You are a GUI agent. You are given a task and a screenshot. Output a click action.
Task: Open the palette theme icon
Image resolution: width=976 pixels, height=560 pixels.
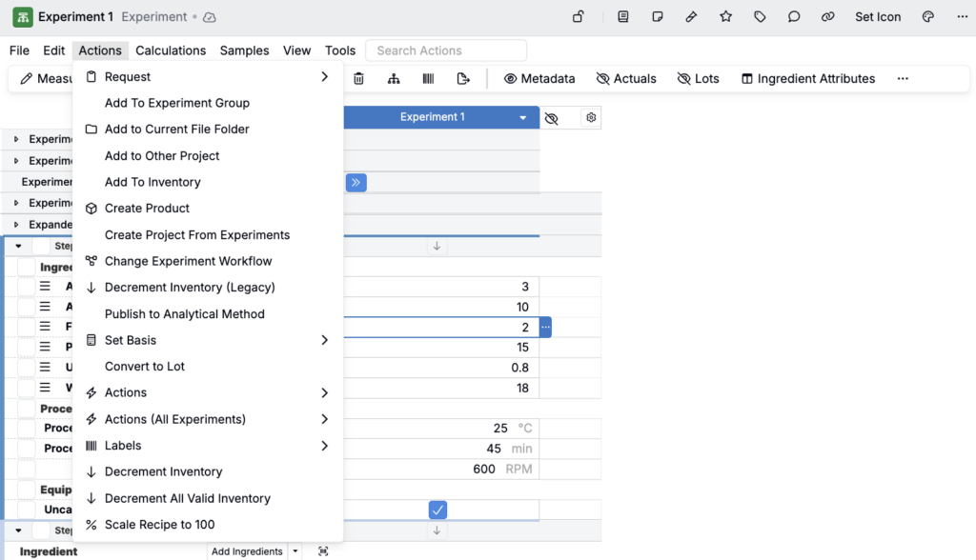(x=928, y=17)
